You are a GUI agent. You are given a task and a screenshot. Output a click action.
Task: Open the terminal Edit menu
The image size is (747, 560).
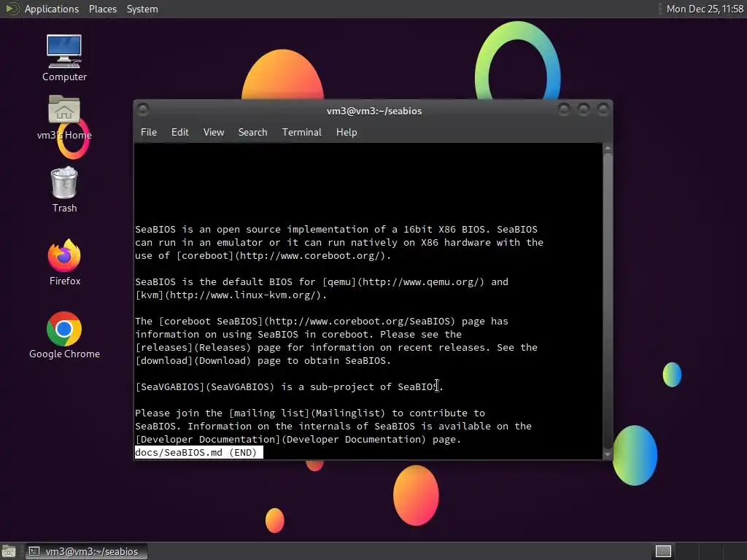point(180,133)
